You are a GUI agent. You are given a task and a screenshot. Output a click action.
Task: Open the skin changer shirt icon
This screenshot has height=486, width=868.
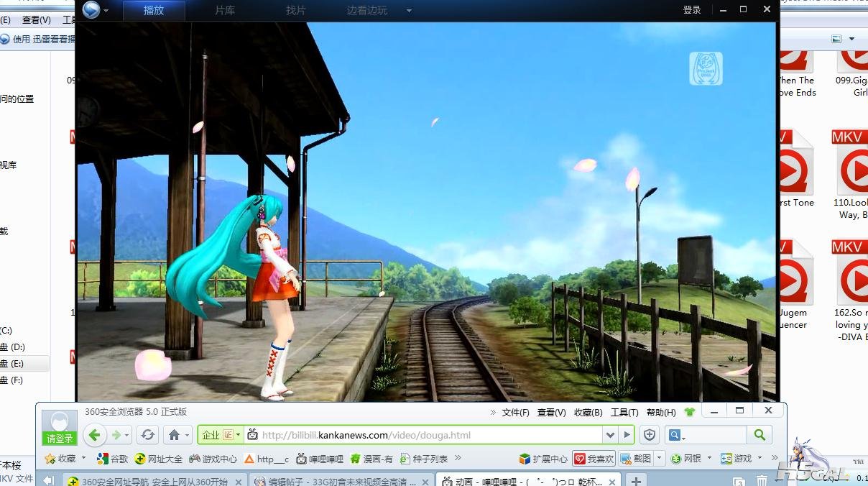690,412
